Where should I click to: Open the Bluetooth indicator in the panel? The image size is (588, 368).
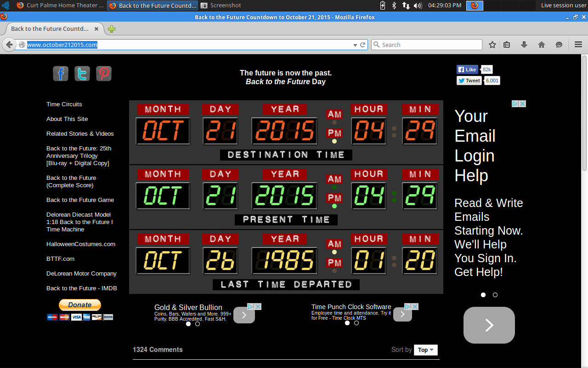394,6
